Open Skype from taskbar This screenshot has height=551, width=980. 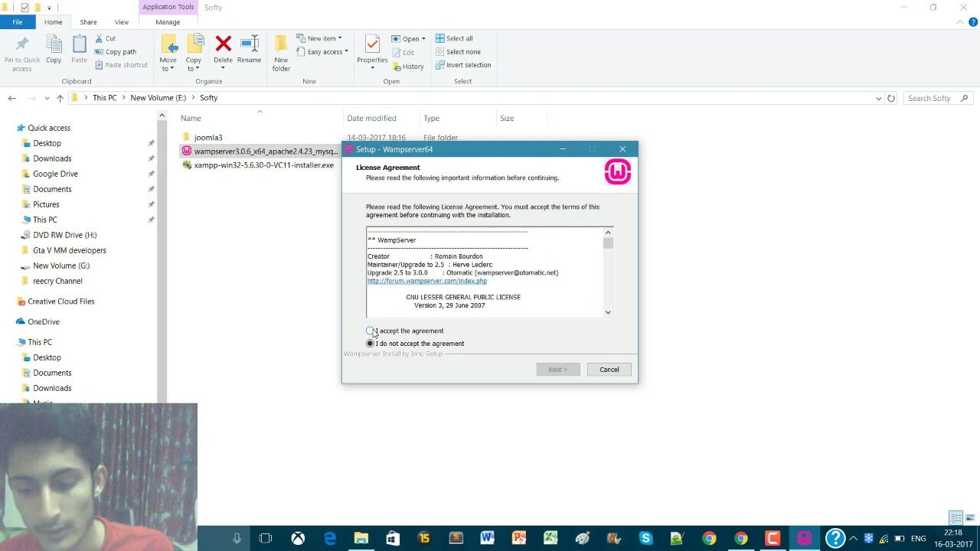(x=645, y=539)
